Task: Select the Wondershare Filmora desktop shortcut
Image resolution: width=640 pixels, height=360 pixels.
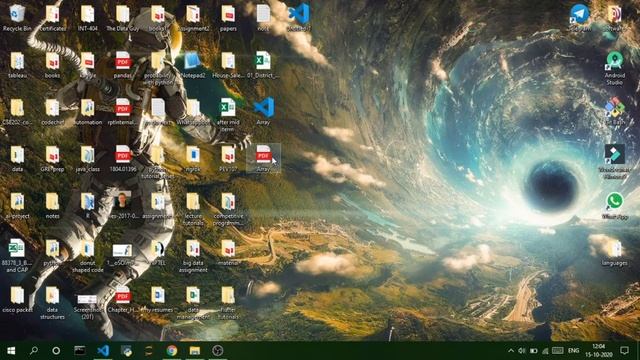Action: (x=614, y=161)
